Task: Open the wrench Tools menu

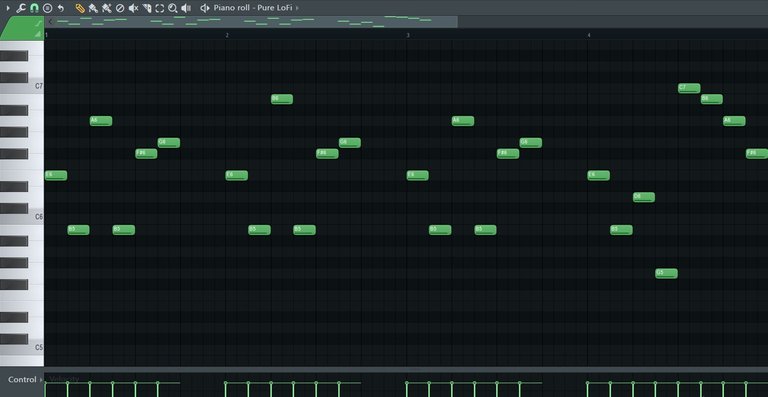Action: [x=21, y=8]
